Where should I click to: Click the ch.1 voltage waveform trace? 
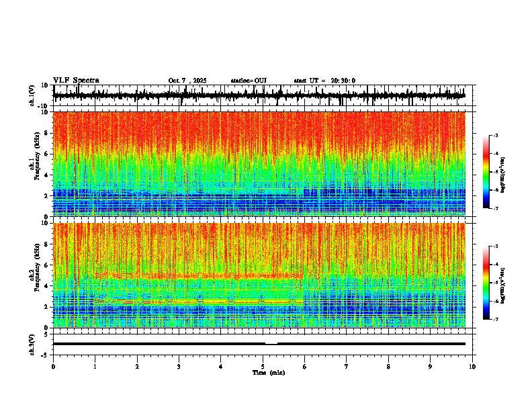coord(259,95)
